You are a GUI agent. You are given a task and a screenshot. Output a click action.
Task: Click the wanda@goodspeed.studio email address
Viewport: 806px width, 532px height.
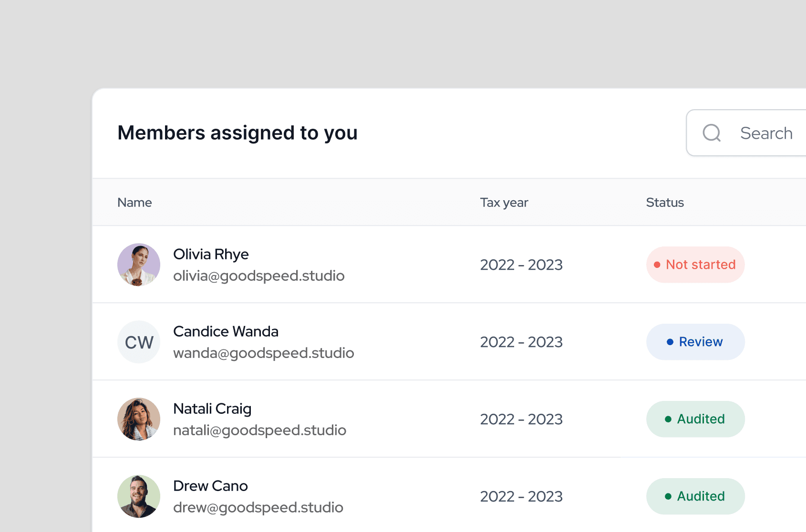263,353
